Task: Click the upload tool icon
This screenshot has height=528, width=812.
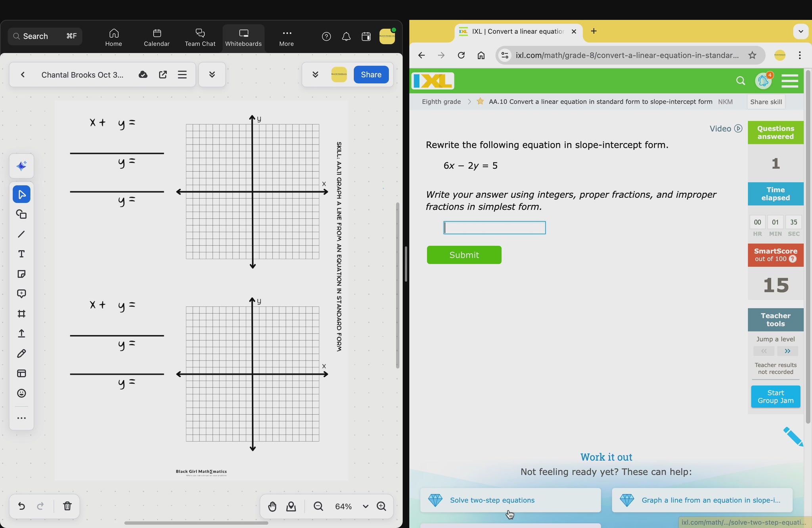Action: (21, 333)
